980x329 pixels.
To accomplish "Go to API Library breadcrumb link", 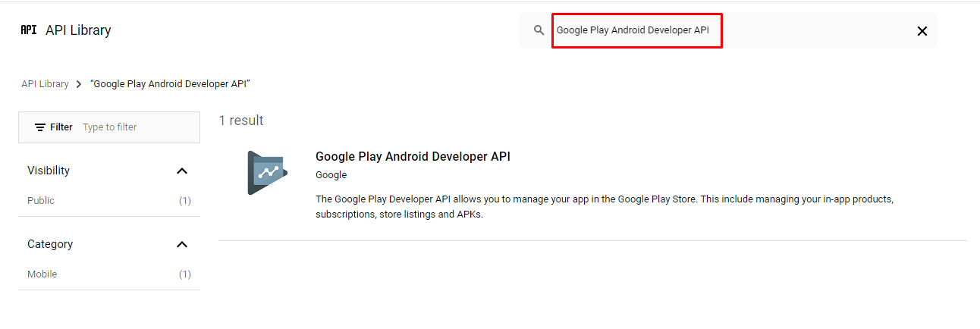I will (x=45, y=84).
